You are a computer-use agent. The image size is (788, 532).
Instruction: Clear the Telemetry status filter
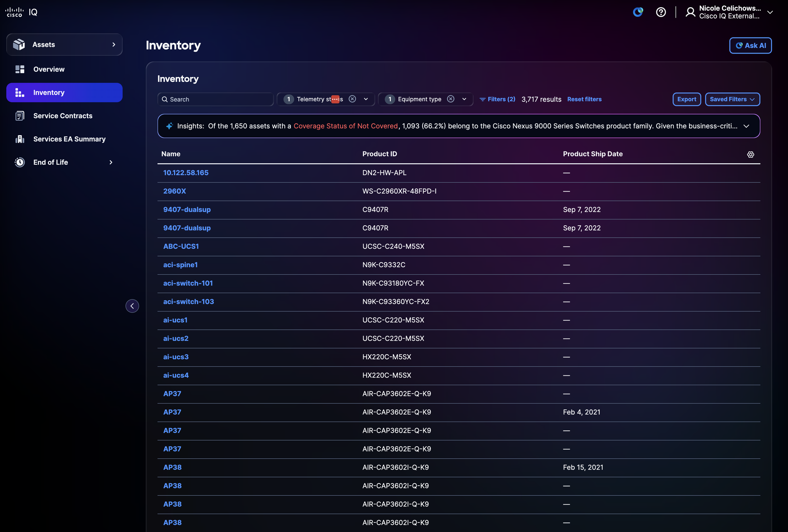352,99
